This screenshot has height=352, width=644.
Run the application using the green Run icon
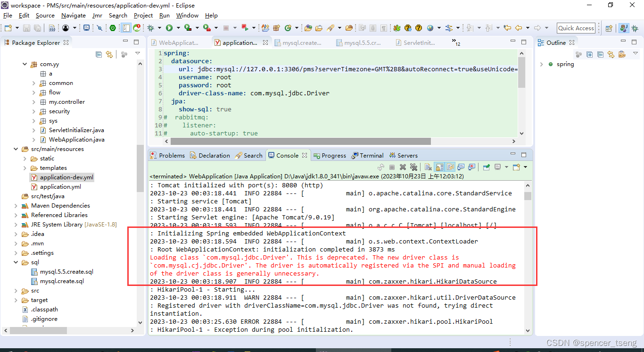[x=169, y=28]
